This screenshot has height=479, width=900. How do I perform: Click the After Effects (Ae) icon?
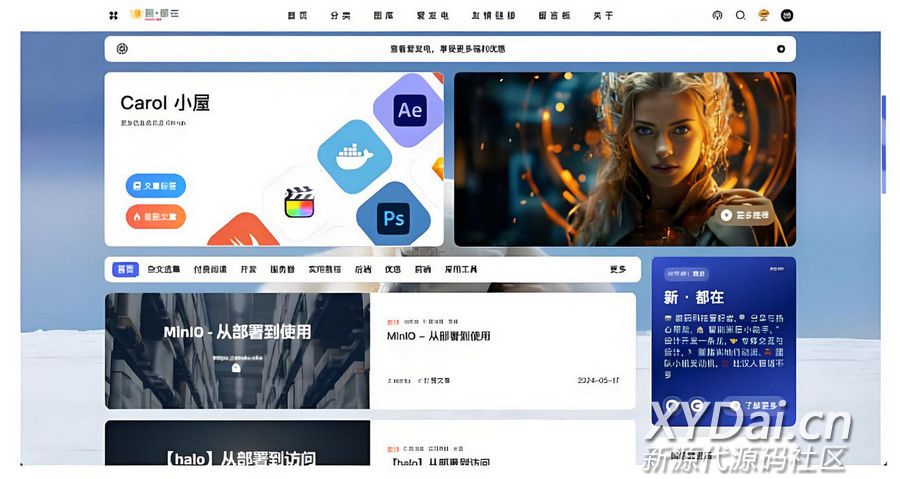(x=409, y=111)
